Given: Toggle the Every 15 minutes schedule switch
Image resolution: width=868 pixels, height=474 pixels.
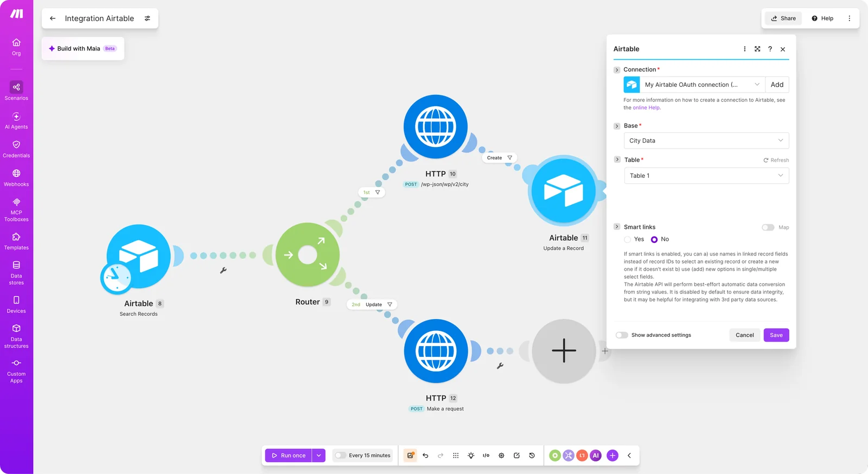Looking at the screenshot, I should pos(340,456).
